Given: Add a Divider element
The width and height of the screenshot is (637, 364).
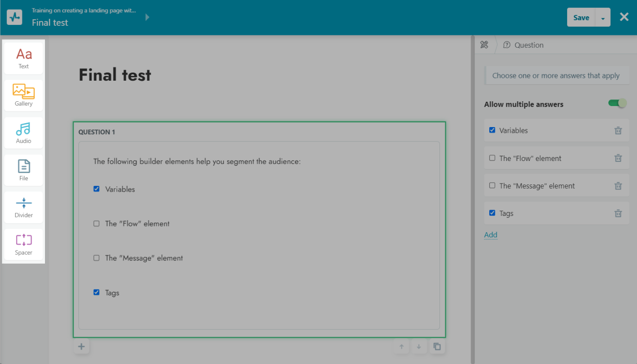Looking at the screenshot, I should pyautogui.click(x=23, y=207).
